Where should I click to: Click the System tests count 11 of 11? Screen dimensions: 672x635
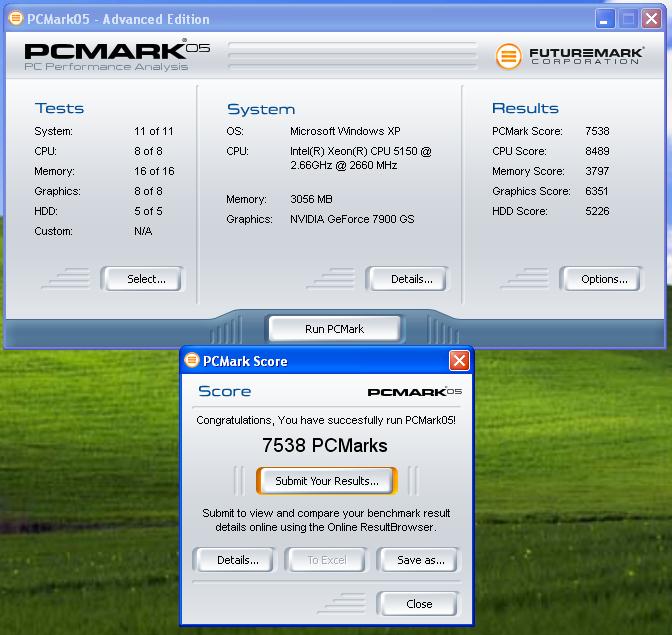pos(153,131)
